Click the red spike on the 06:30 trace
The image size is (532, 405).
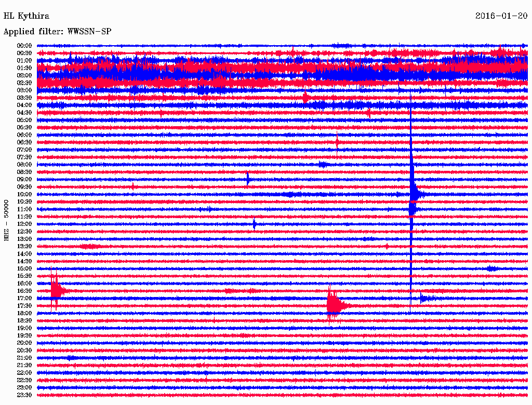(337, 142)
